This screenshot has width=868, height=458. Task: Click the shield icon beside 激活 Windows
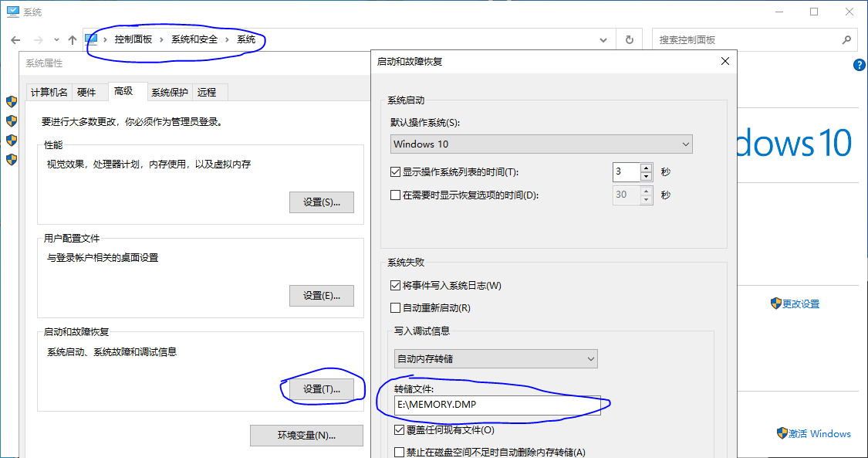(x=782, y=433)
